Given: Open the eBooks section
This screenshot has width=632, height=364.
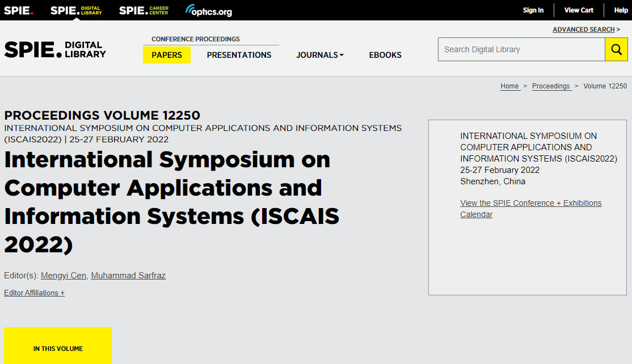Looking at the screenshot, I should [x=385, y=55].
